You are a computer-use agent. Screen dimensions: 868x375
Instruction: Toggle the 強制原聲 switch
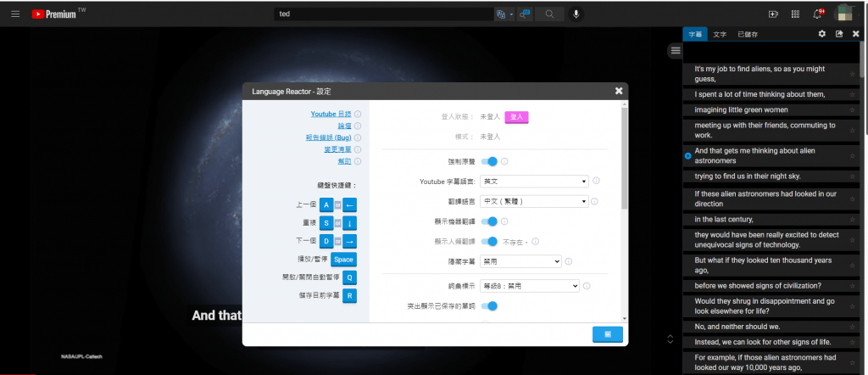click(489, 162)
